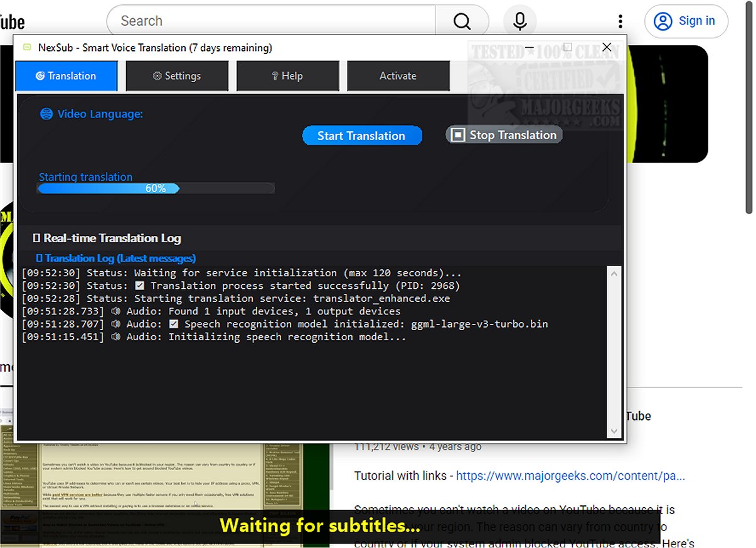This screenshot has width=756, height=548.
Task: Click the Video Language label
Action: point(100,114)
